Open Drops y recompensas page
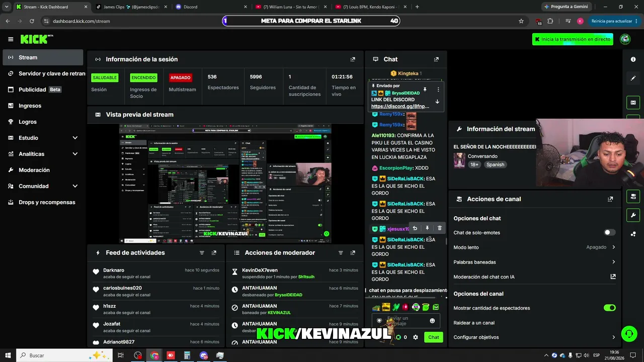This screenshot has height=362, width=644. pyautogui.click(x=43, y=202)
